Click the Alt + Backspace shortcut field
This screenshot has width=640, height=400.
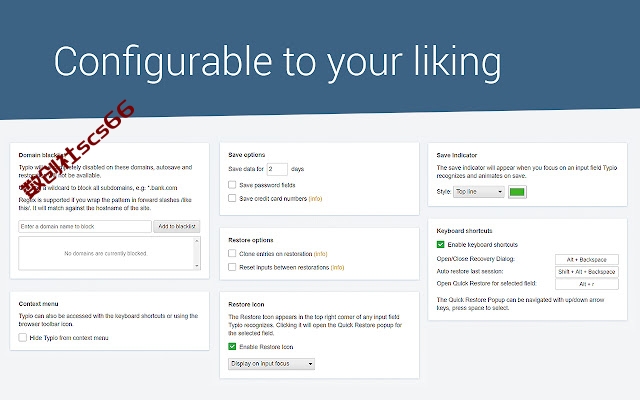pyautogui.click(x=587, y=260)
